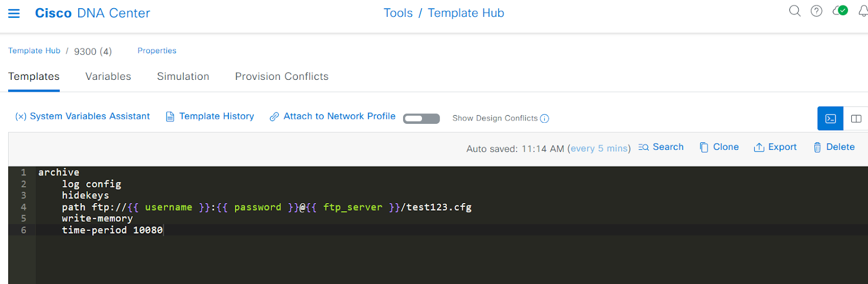The height and width of the screenshot is (284, 868).
Task: Export the template
Action: tap(775, 147)
